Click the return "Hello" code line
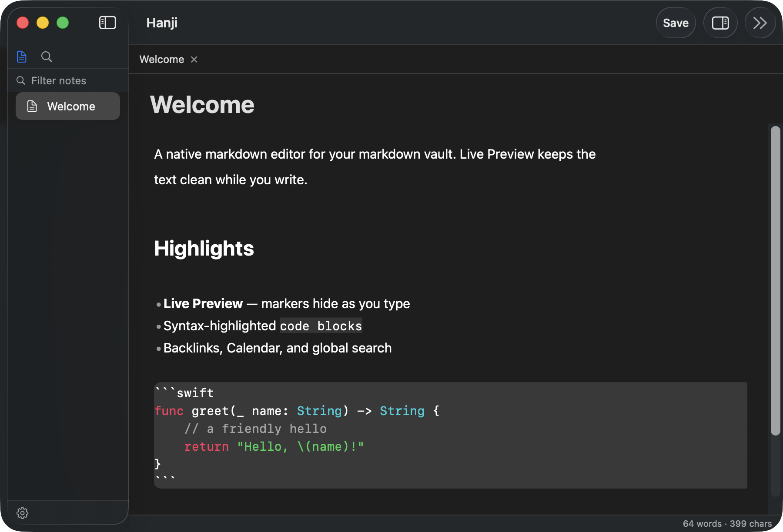The width and height of the screenshot is (783, 532). 274,446
